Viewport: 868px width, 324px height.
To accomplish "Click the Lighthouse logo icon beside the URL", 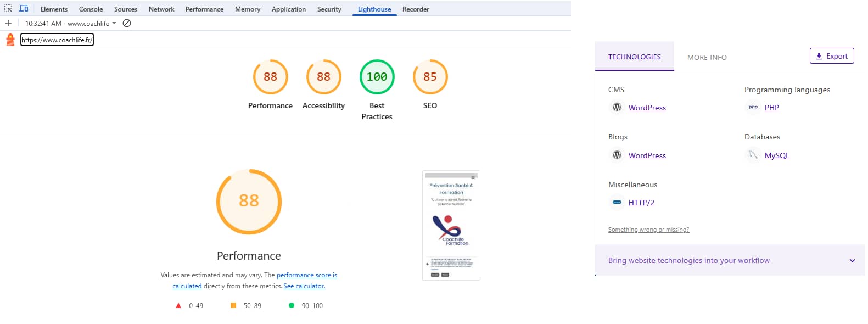I will pos(10,40).
